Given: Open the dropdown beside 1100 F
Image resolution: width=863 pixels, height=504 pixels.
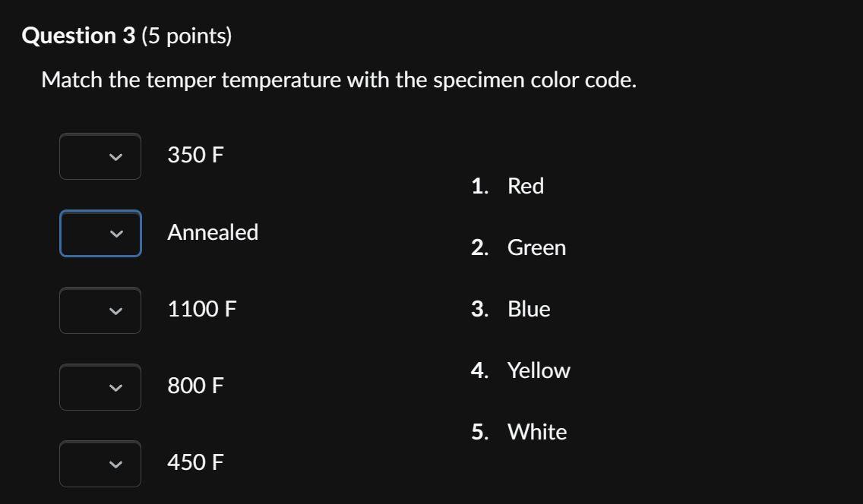Looking at the screenshot, I should pos(100,310).
